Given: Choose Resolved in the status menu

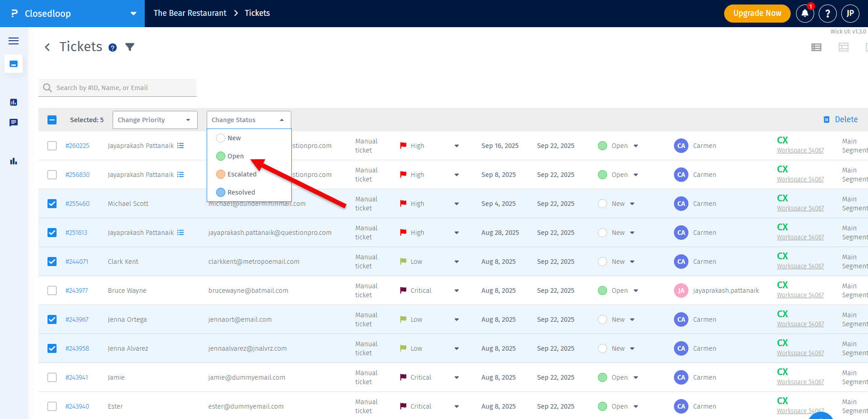Looking at the screenshot, I should coord(241,192).
